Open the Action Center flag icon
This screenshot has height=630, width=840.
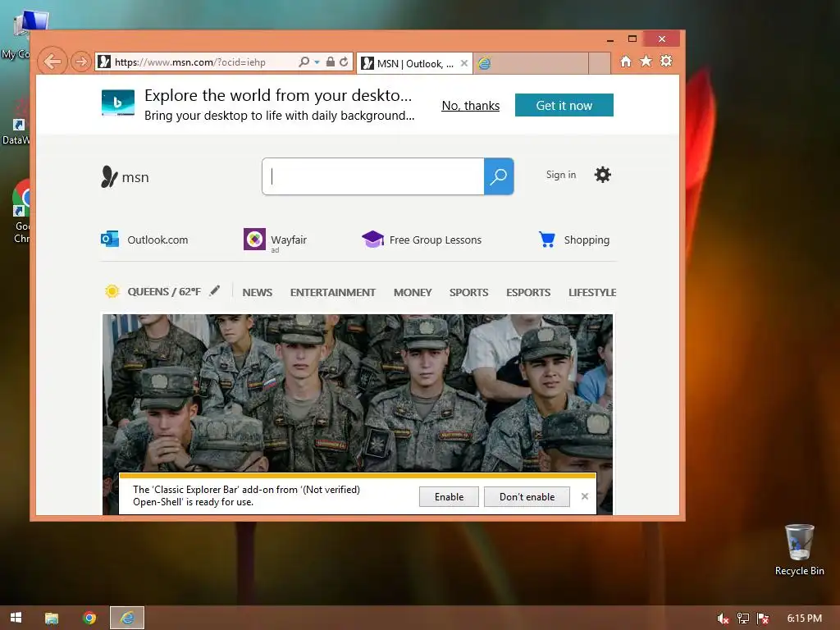[x=763, y=619]
